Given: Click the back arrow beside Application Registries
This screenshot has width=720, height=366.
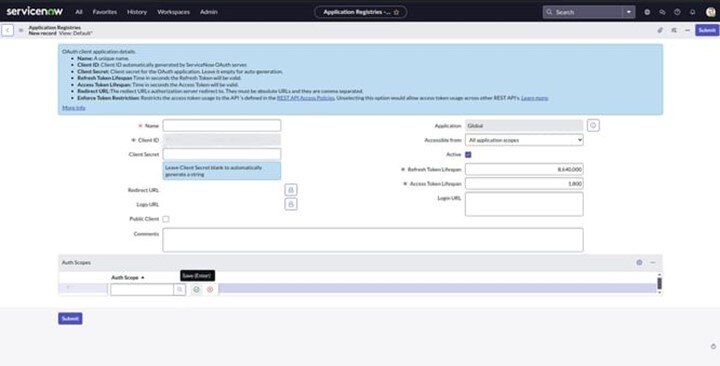Looking at the screenshot, I should pos(7,30).
